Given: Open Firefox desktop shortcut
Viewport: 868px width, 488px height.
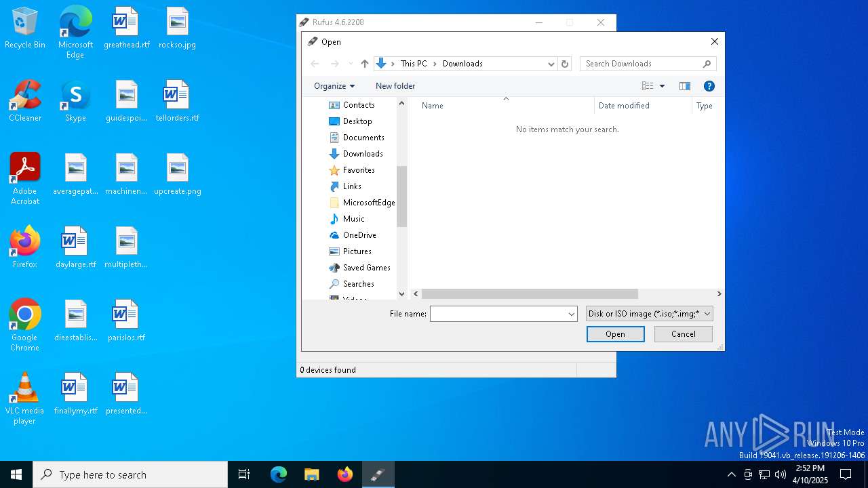Looking at the screenshot, I should 24,248.
